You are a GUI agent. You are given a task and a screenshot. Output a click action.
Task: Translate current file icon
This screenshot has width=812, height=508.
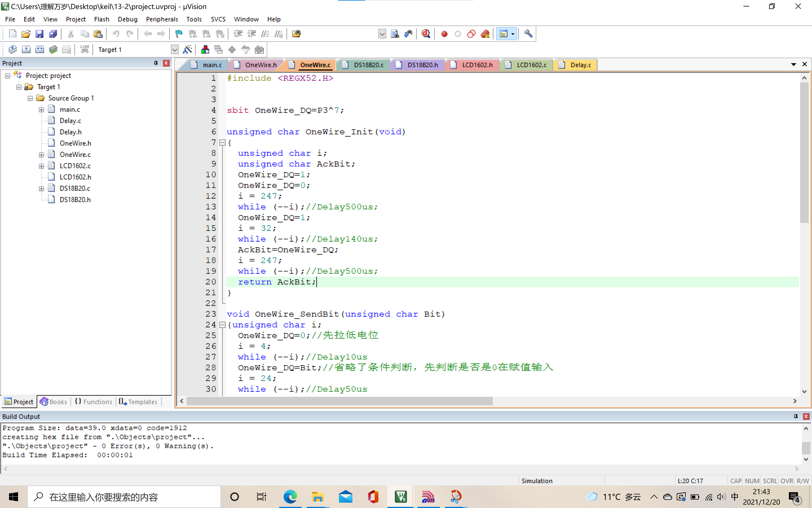click(x=13, y=49)
